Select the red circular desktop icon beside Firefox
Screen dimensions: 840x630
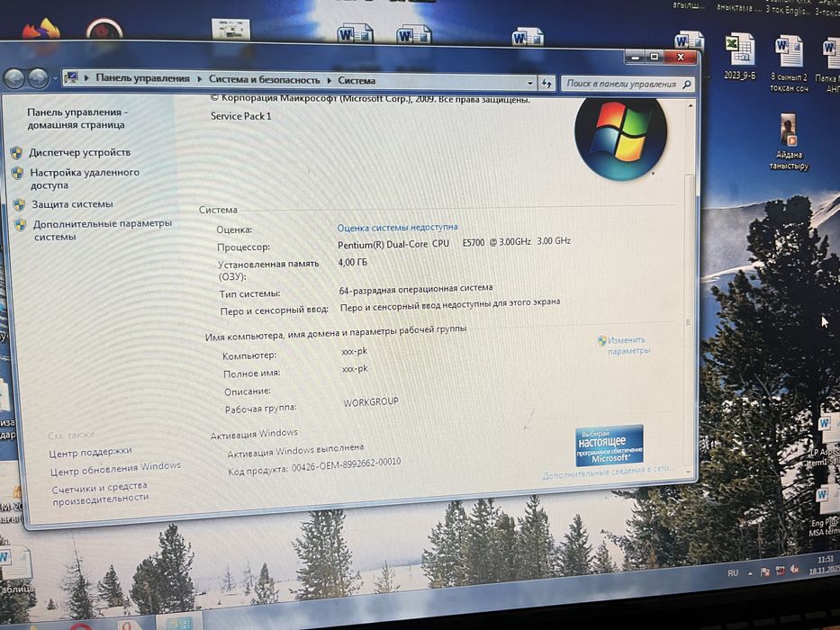[104, 30]
